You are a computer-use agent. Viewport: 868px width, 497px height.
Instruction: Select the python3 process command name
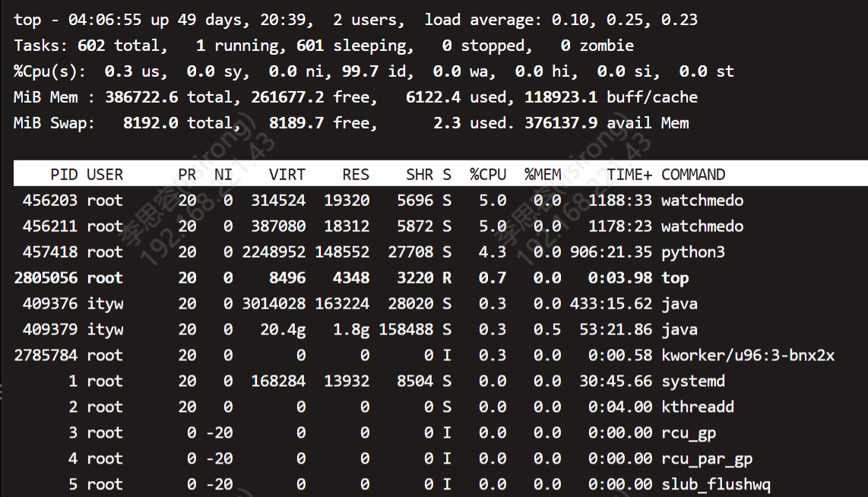pyautogui.click(x=693, y=252)
